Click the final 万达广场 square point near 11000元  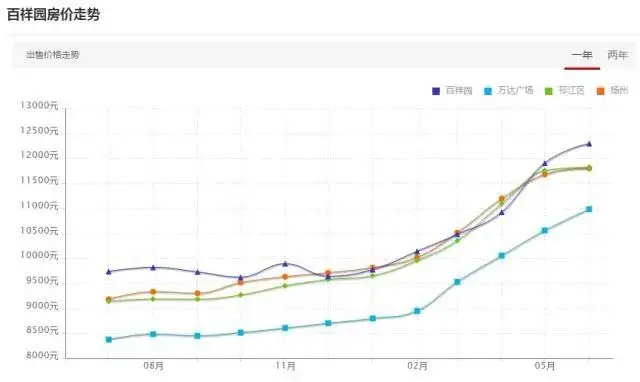(x=589, y=209)
